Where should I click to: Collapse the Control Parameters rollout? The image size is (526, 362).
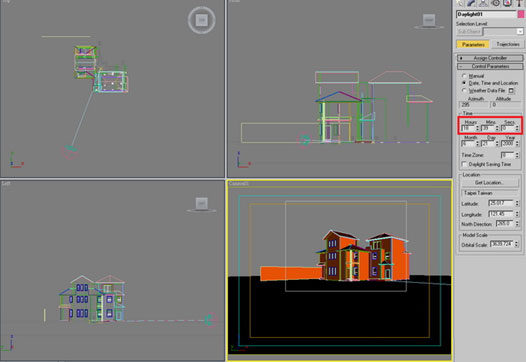click(x=490, y=66)
